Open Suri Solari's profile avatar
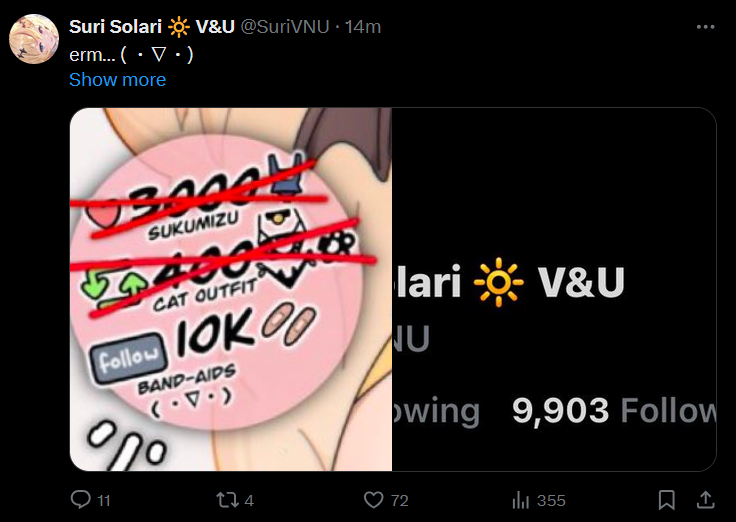 pyautogui.click(x=34, y=39)
